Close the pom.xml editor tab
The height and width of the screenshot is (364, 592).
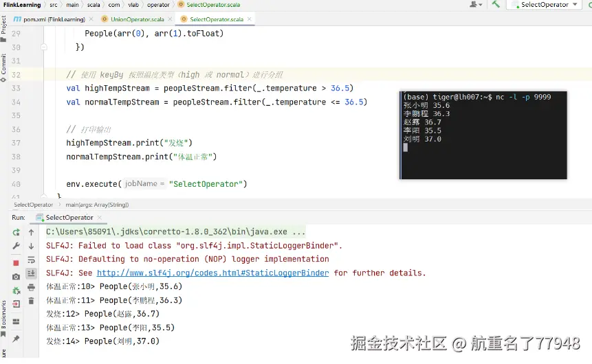click(x=91, y=19)
